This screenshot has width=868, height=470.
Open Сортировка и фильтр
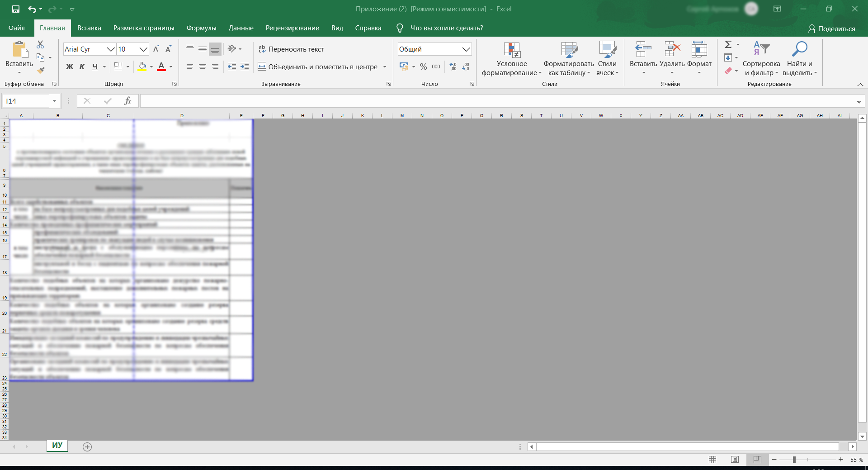click(761, 59)
